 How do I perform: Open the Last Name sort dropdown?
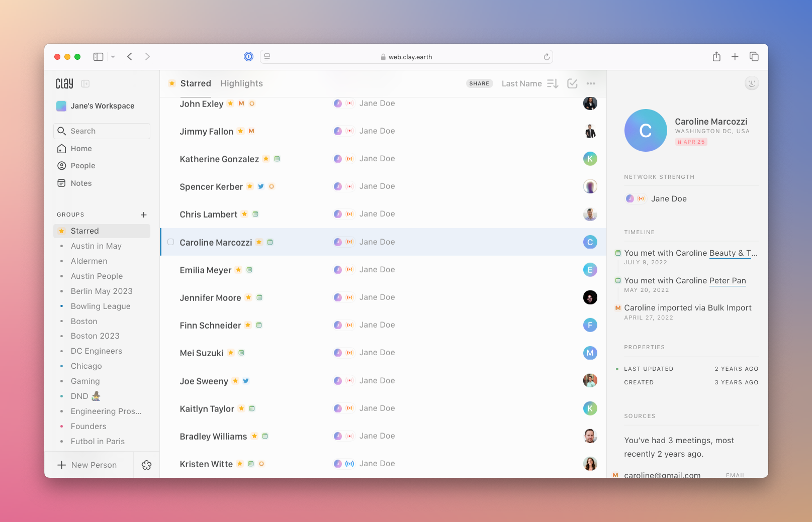click(521, 84)
